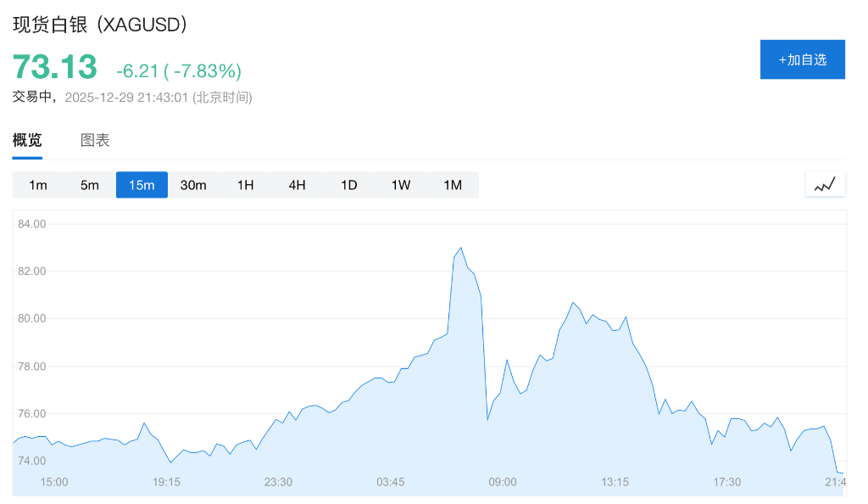Switch chart to 30m interval
The image size is (868, 504).
193,185
